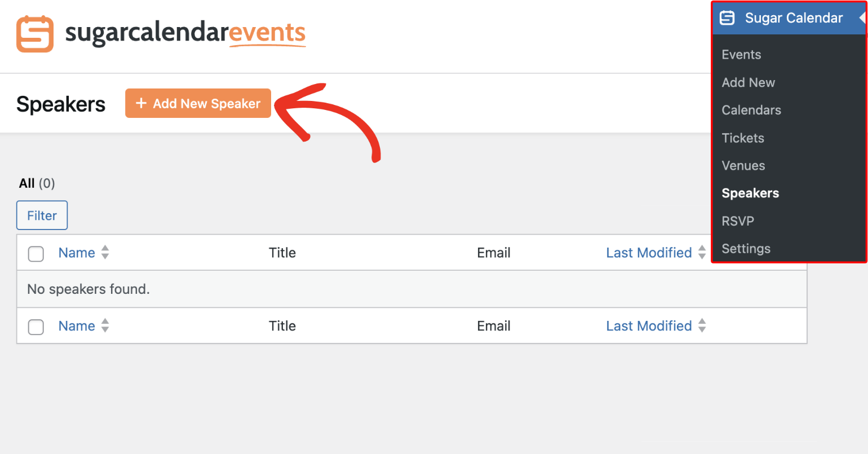
Task: Open Sugar Calendar Settings
Action: click(x=746, y=249)
